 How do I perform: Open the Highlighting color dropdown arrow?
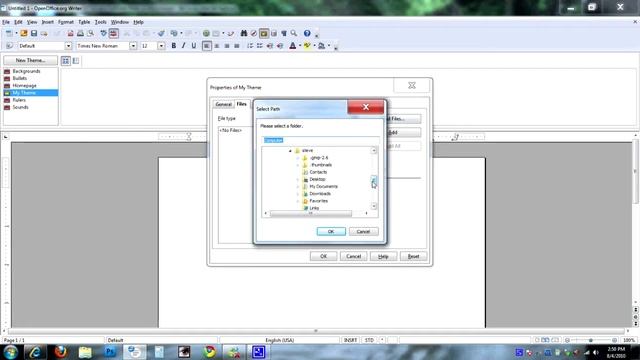314,46
